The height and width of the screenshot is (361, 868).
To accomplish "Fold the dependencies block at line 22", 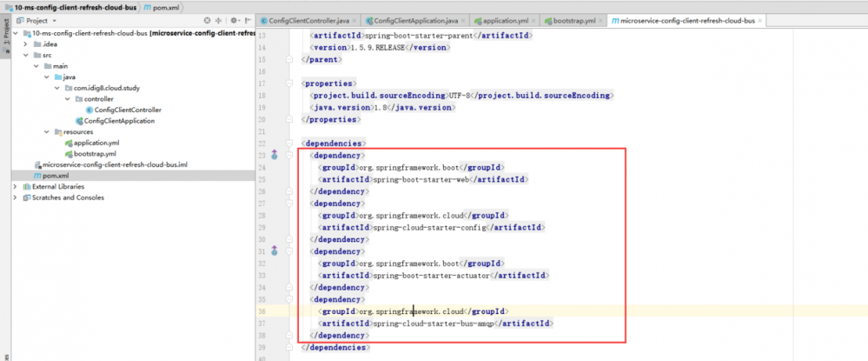I will click(289, 143).
